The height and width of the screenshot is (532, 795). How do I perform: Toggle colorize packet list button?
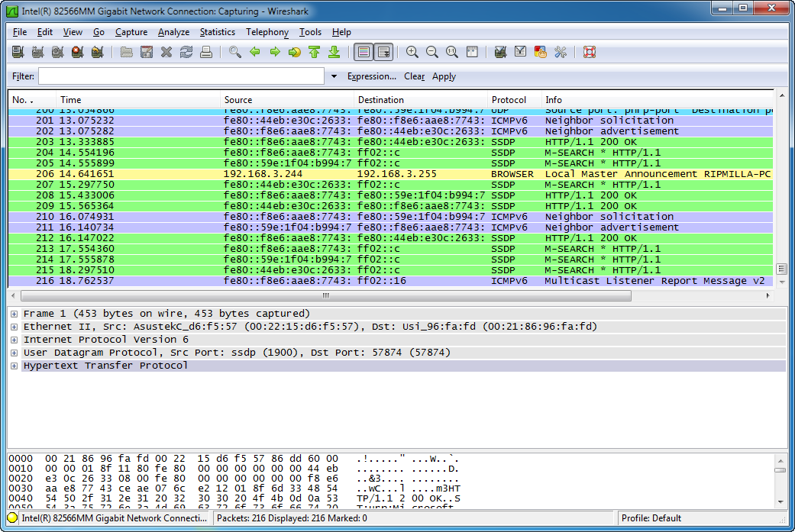click(x=364, y=52)
